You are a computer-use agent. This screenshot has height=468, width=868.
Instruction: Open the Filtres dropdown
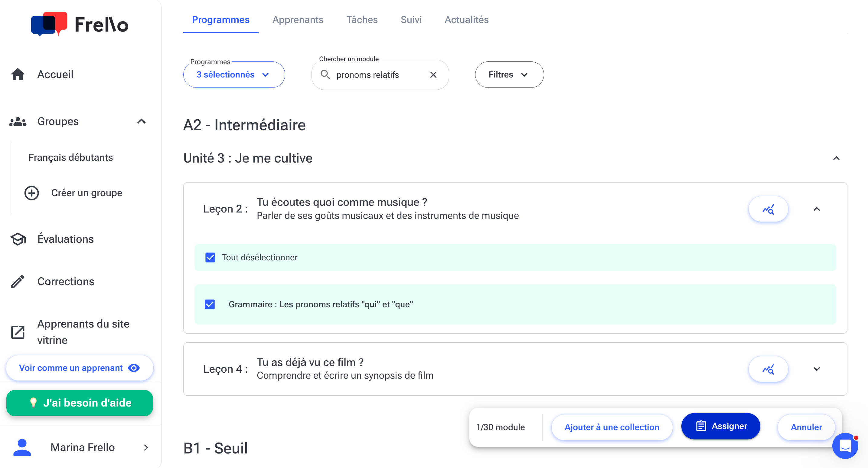509,74
